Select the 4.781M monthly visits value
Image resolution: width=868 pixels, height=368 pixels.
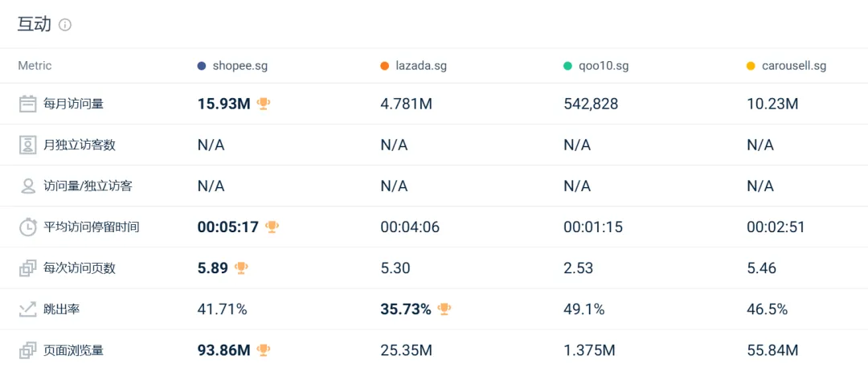(407, 104)
